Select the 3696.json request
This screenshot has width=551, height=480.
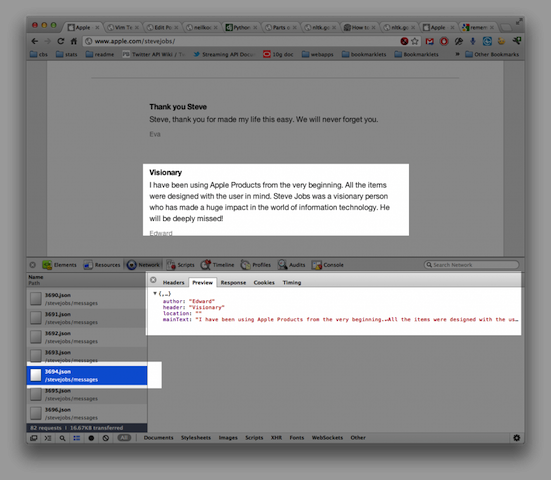[x=87, y=414]
